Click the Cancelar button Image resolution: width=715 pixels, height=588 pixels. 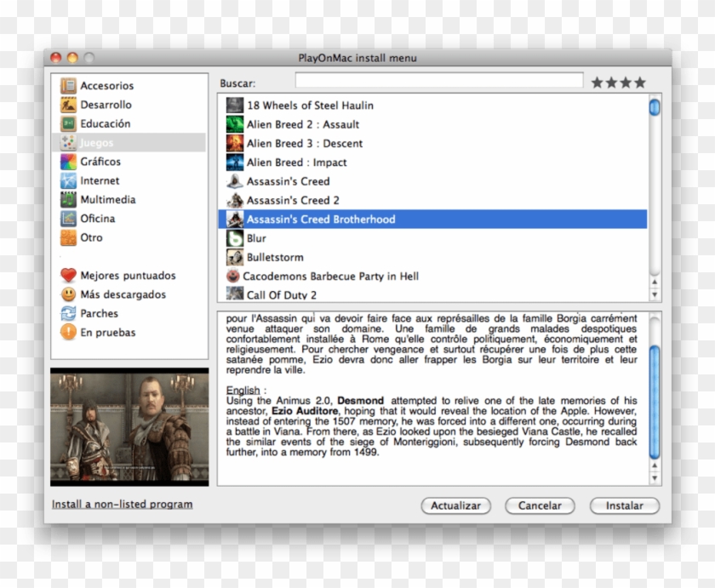click(540, 505)
